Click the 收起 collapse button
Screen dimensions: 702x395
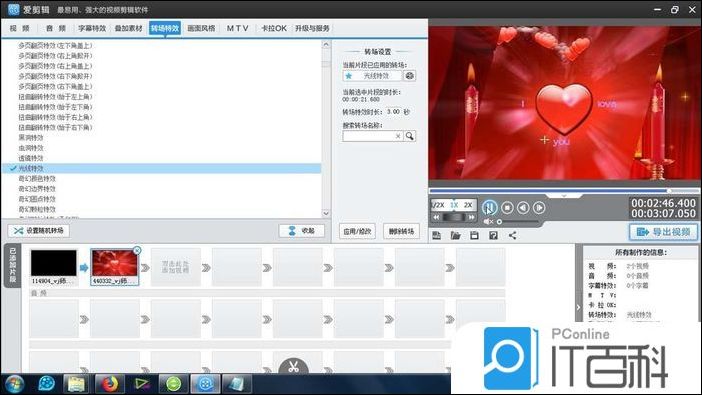click(x=302, y=231)
